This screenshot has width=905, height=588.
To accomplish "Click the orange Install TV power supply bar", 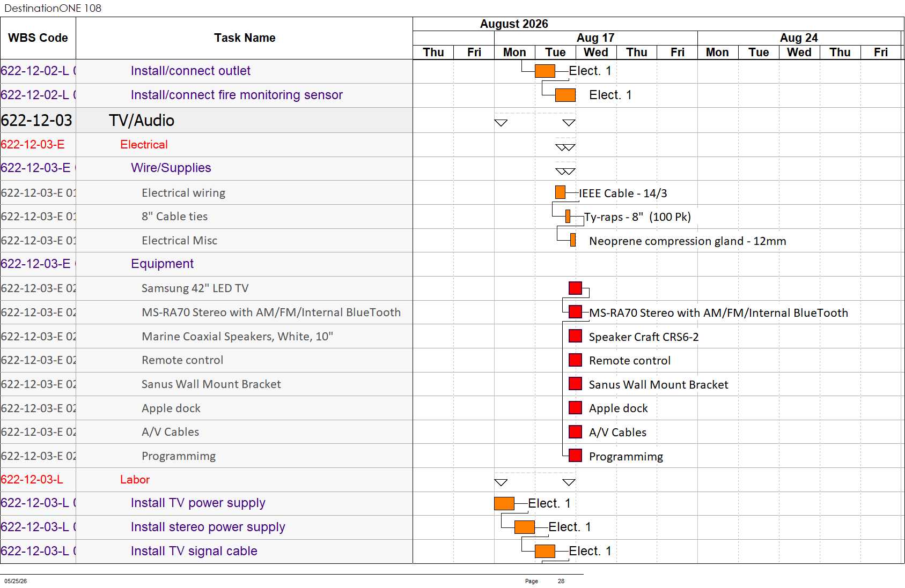I will pos(504,503).
